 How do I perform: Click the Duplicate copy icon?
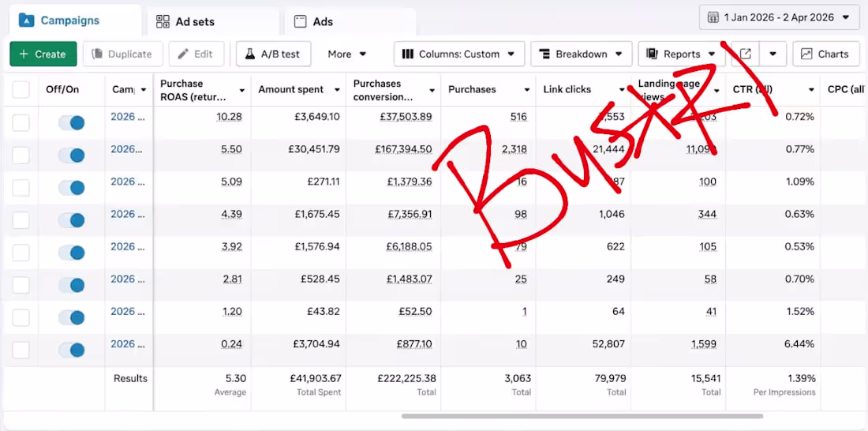click(x=97, y=54)
